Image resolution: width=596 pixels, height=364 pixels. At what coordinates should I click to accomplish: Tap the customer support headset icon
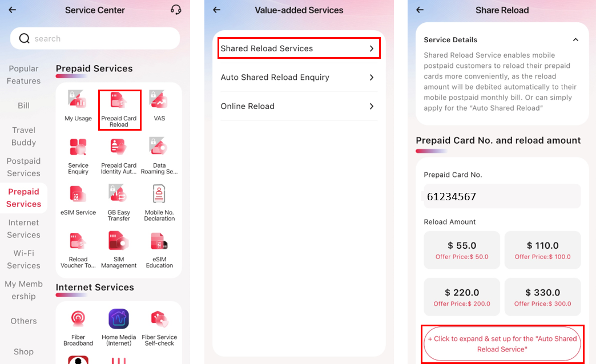coord(176,10)
